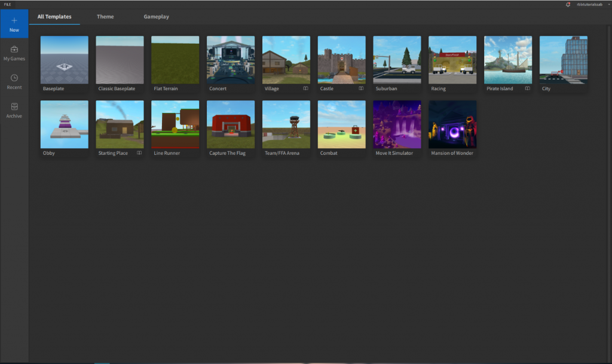Screen dimensions: 612x364
Task: Open My Games from the sidebar
Action: point(14,53)
